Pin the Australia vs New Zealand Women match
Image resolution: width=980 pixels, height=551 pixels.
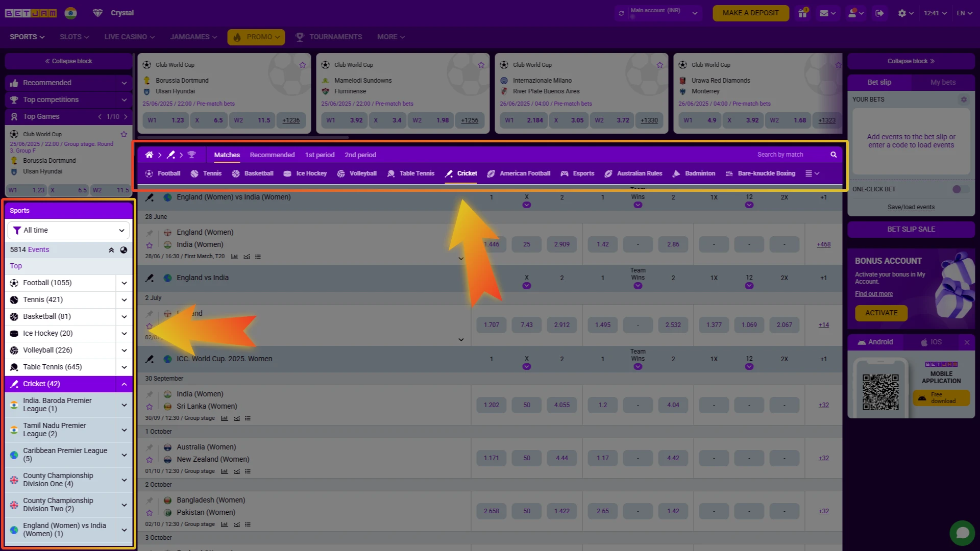click(x=150, y=447)
